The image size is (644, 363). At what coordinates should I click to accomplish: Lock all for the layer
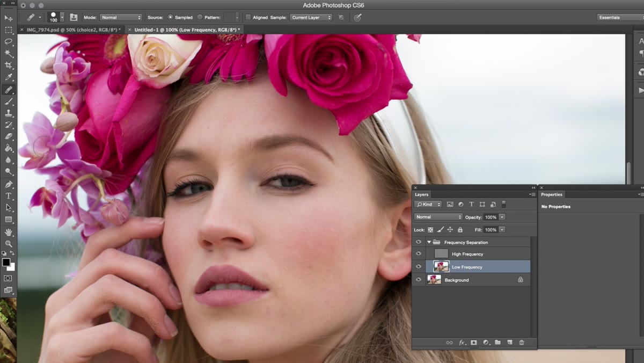click(460, 230)
